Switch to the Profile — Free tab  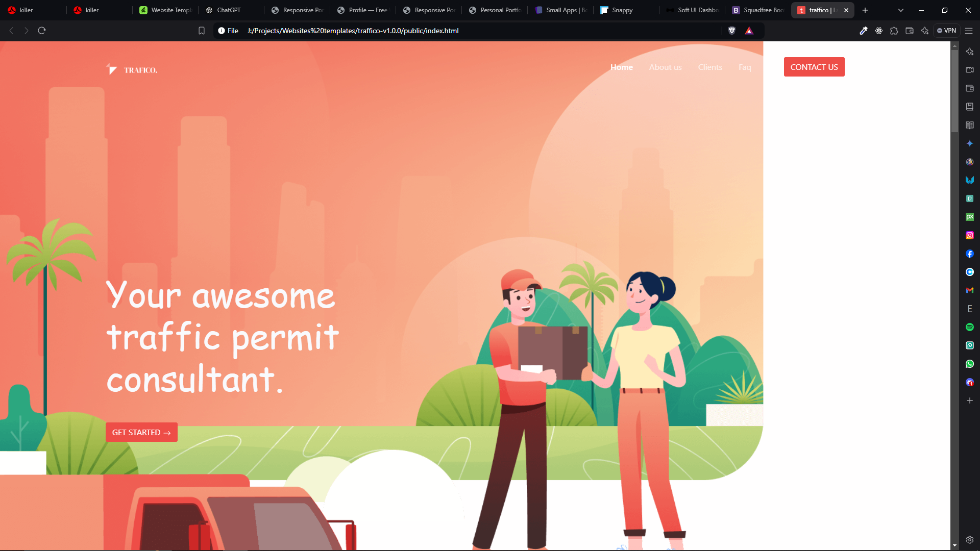click(x=363, y=10)
